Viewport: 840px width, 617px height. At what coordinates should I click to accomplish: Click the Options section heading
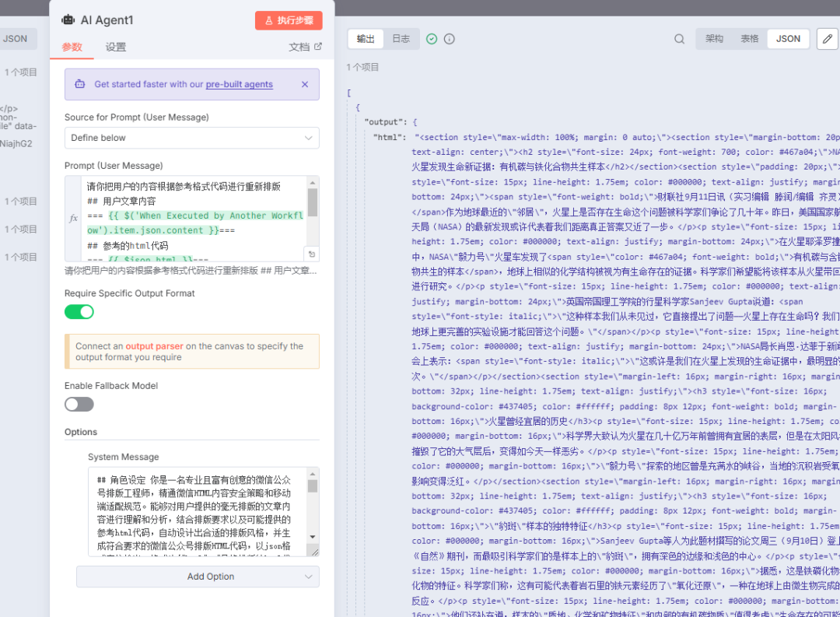point(81,432)
